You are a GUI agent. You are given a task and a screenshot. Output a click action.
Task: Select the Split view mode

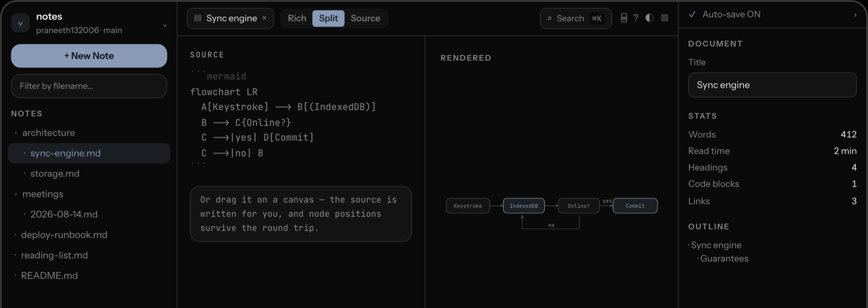click(328, 18)
